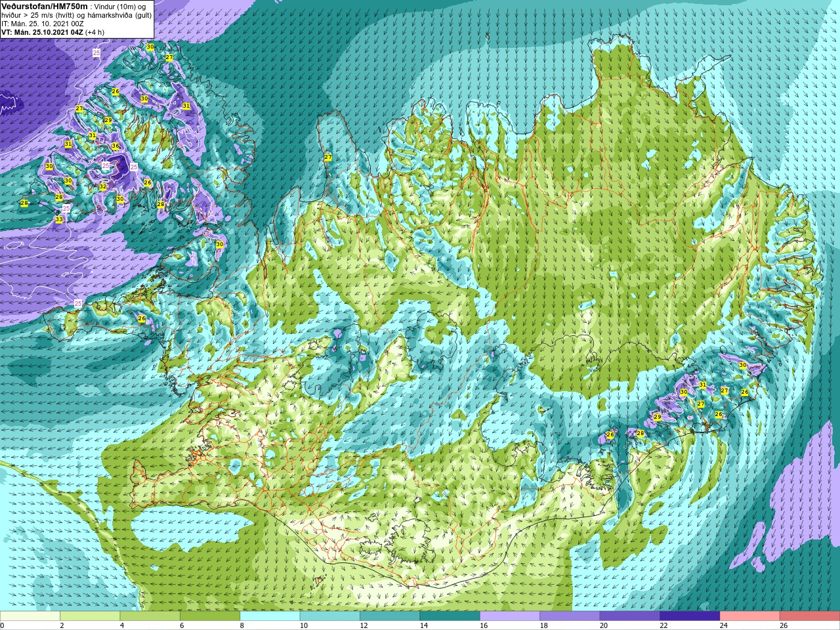Click the 14–16 m/s dark teal swatch

click(x=450, y=616)
